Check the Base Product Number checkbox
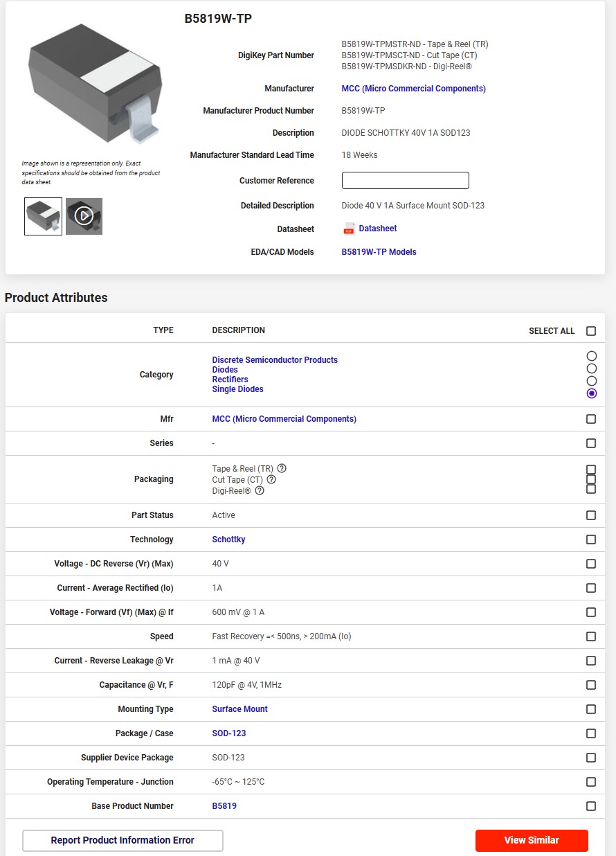 (x=591, y=806)
